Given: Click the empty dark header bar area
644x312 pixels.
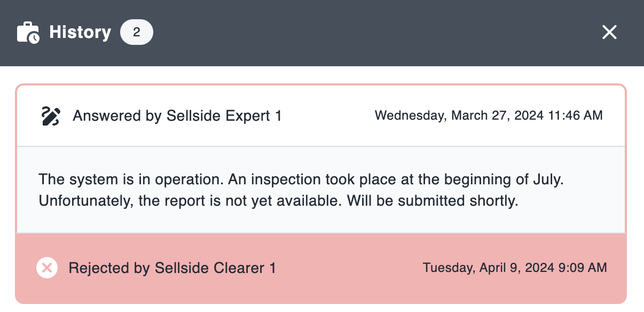Looking at the screenshot, I should (x=374, y=33).
